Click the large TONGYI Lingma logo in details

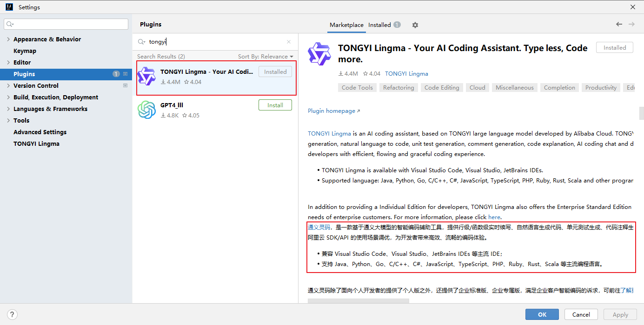click(319, 53)
